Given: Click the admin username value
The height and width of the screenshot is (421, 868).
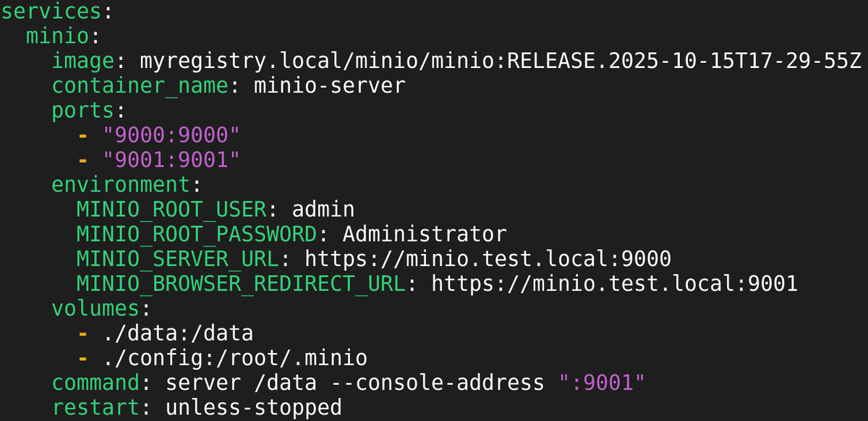Looking at the screenshot, I should 322,209.
